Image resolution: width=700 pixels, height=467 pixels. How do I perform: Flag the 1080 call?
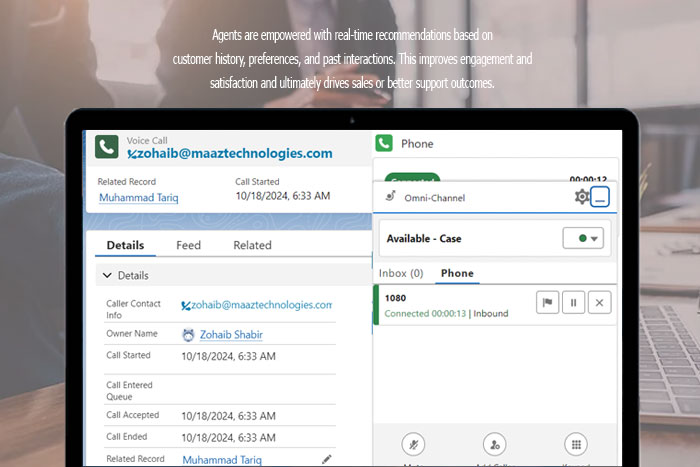[547, 303]
